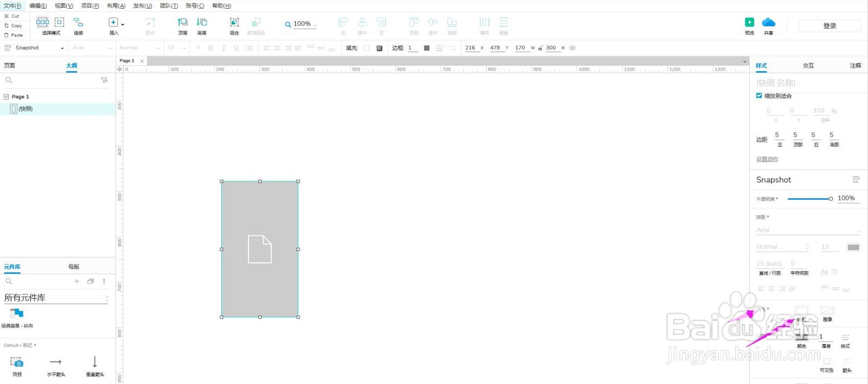
Task: Select the 垂直箭头 vertical arrow widget
Action: tap(95, 366)
